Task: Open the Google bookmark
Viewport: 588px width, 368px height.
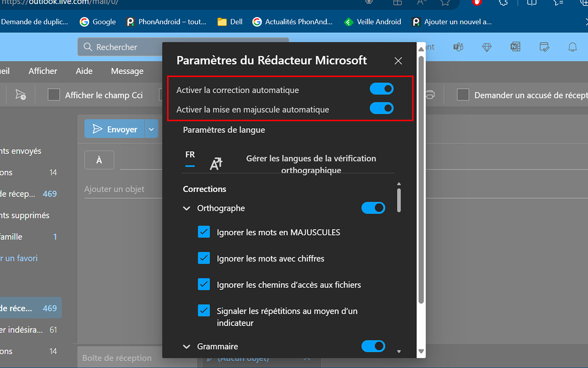Action: 98,22
